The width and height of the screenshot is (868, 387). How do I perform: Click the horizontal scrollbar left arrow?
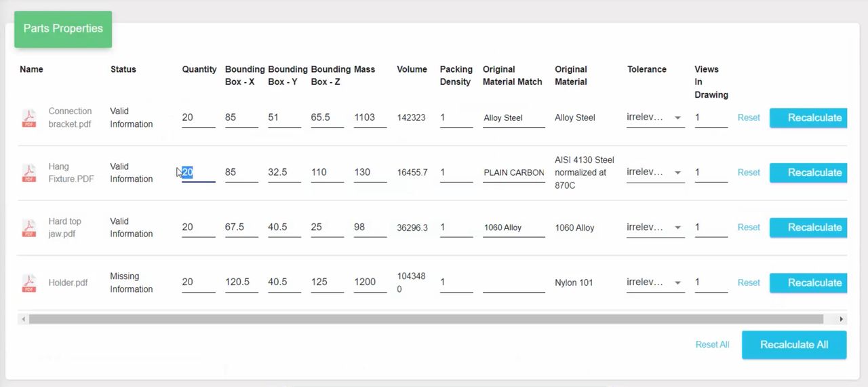[24, 319]
